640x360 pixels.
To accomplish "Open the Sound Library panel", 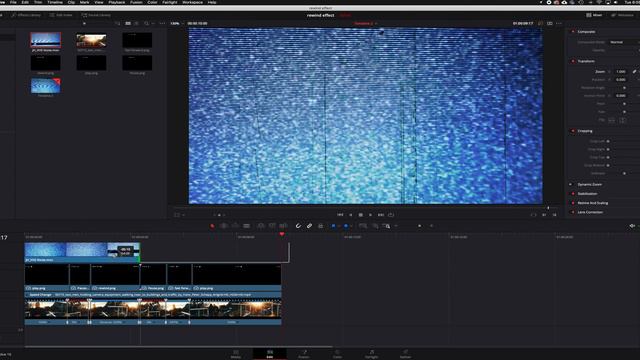I will pyautogui.click(x=96, y=15).
